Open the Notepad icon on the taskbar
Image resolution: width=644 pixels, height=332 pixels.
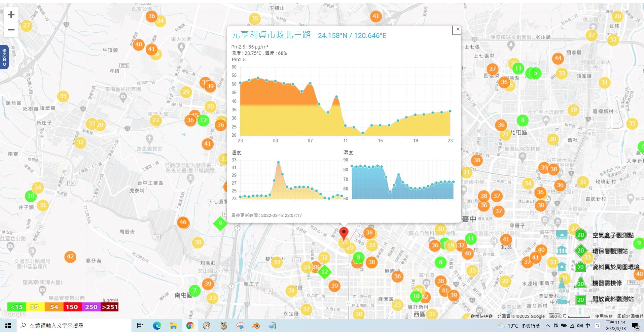(273, 326)
